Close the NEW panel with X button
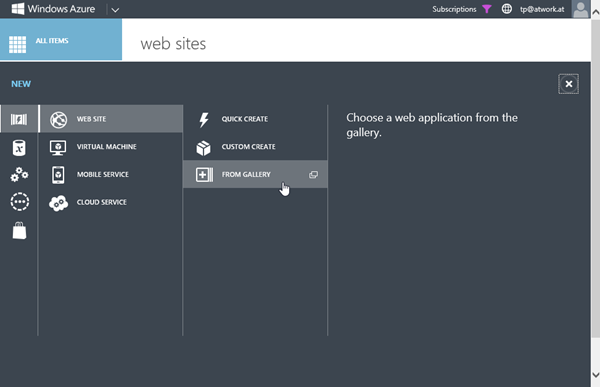 [569, 84]
